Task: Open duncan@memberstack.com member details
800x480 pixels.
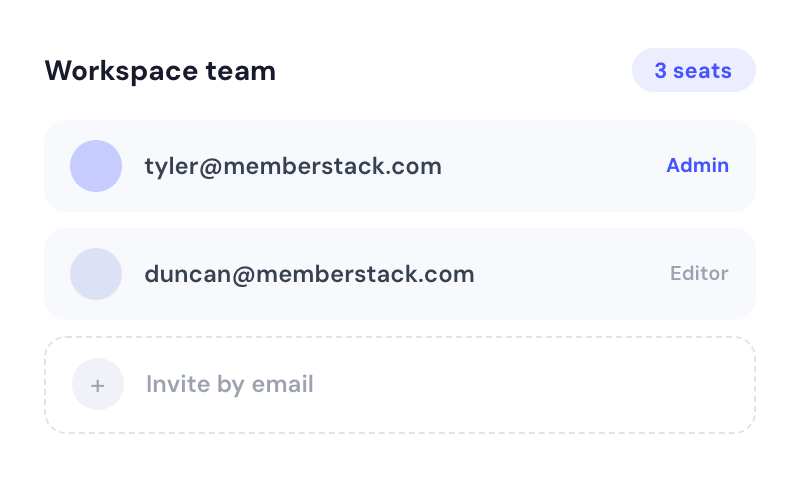Action: [309, 274]
